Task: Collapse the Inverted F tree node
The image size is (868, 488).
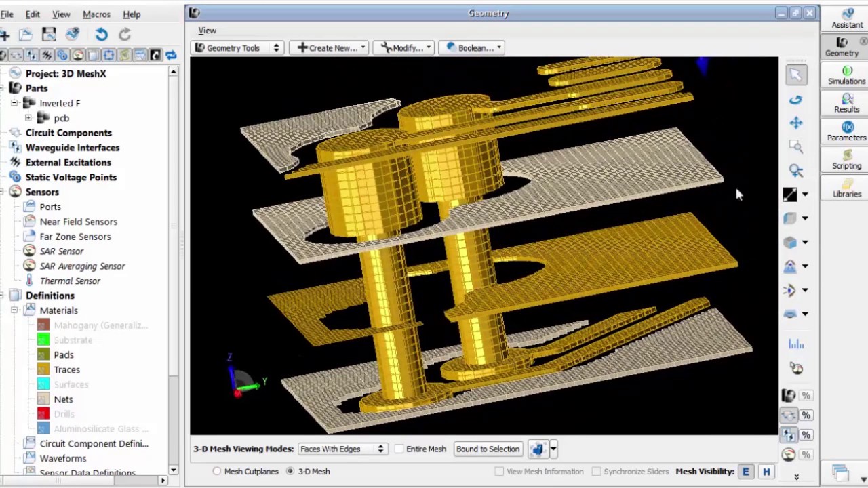Action: 14,103
